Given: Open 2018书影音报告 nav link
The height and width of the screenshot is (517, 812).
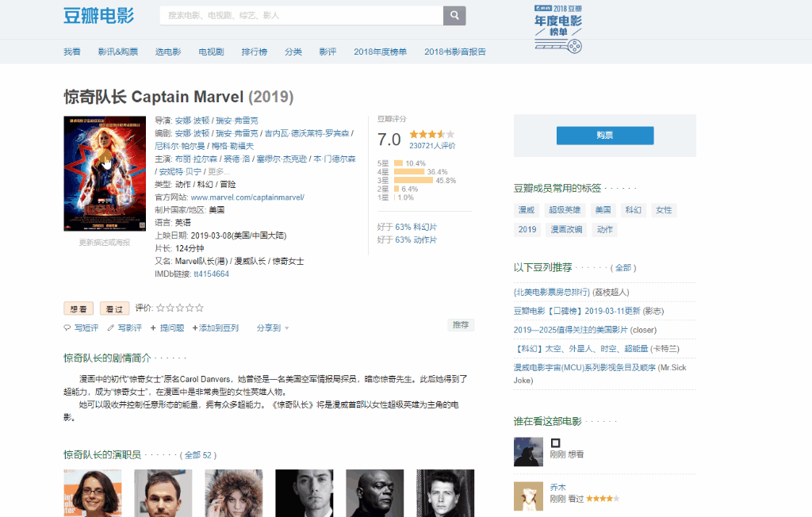Looking at the screenshot, I should [x=455, y=52].
